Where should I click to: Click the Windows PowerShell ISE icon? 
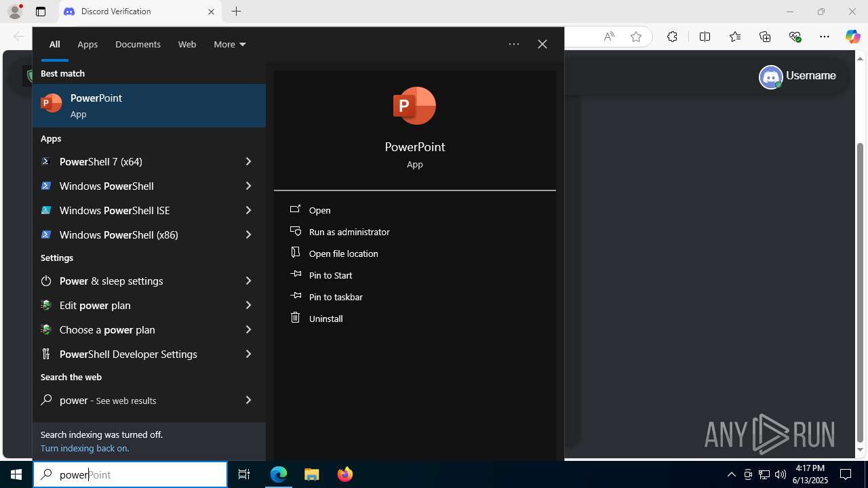pyautogui.click(x=46, y=210)
